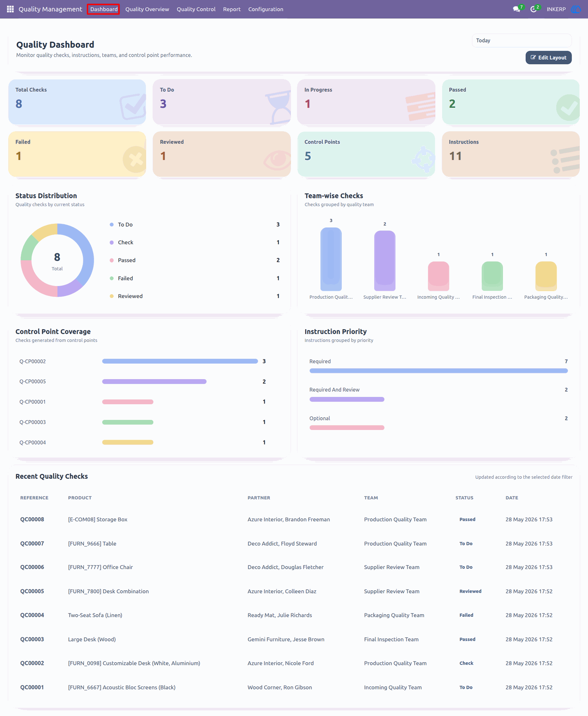The width and height of the screenshot is (588, 716).
Task: Open the activities clock icon
Action: (x=534, y=9)
